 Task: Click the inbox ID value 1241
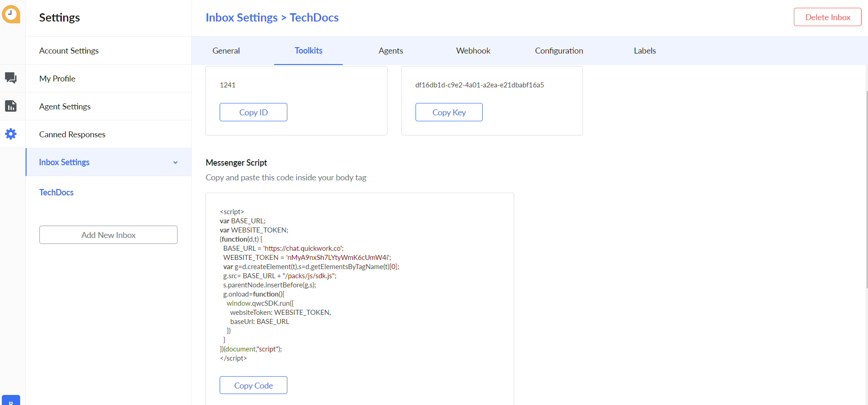tap(227, 85)
